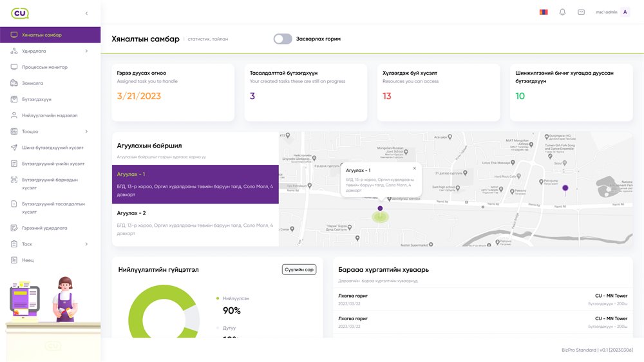Click the Нөөц sidebar icon
The width and height of the screenshot is (644, 362).
[x=14, y=260]
